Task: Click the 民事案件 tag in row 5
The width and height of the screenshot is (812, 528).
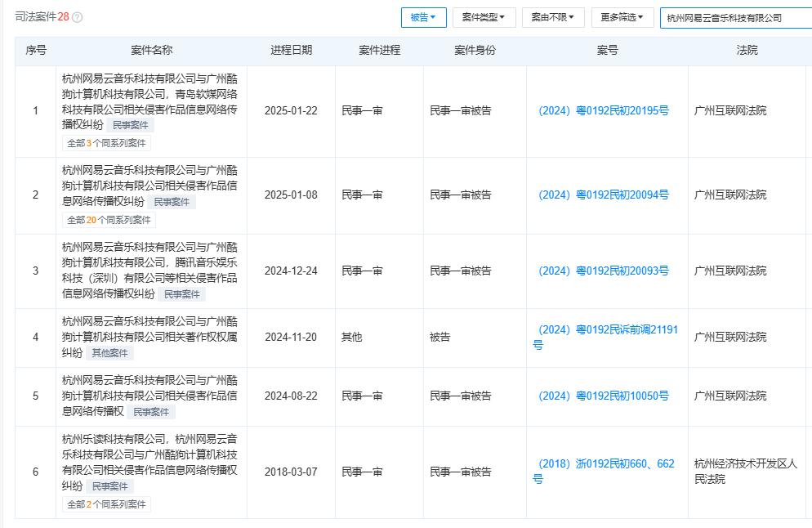Action: click(151, 412)
